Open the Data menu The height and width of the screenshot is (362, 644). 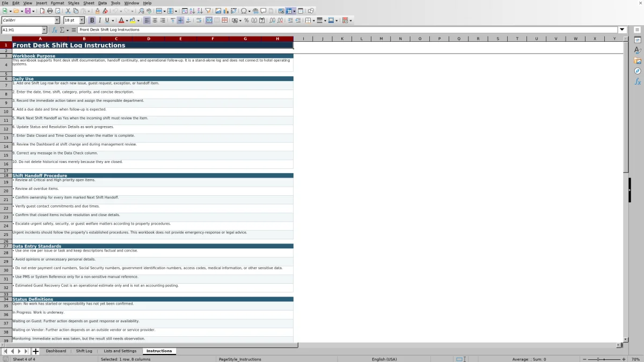(103, 3)
